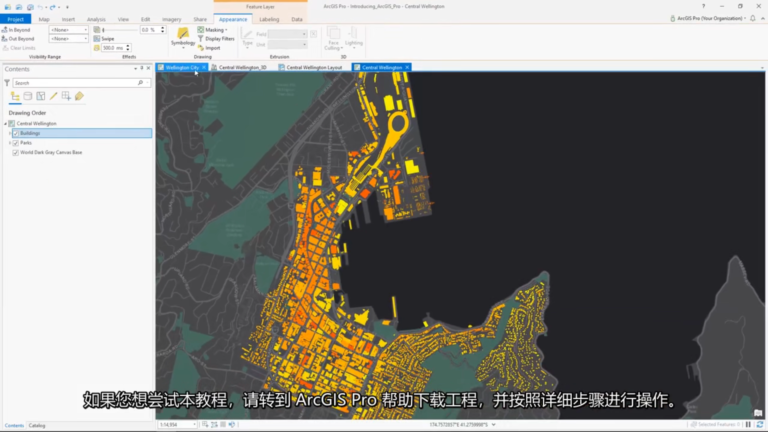
Task: Open the coordinate display units dropdown
Action: (x=494, y=425)
